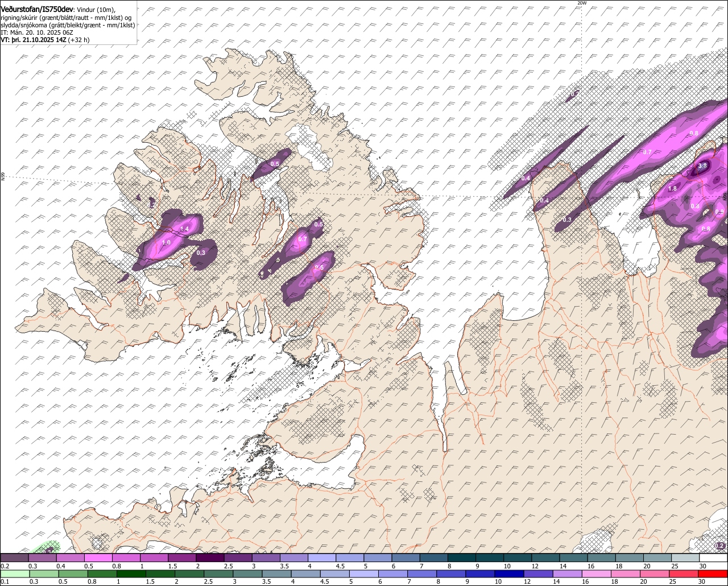This screenshot has width=728, height=586.
Task: Select snow scale swatch 1.5 in top row
Action: click(181, 558)
